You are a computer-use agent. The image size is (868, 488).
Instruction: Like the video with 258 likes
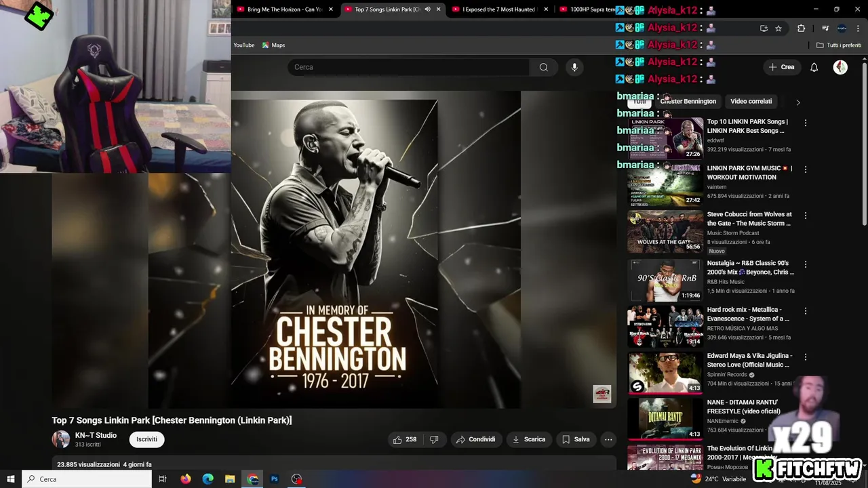405,439
